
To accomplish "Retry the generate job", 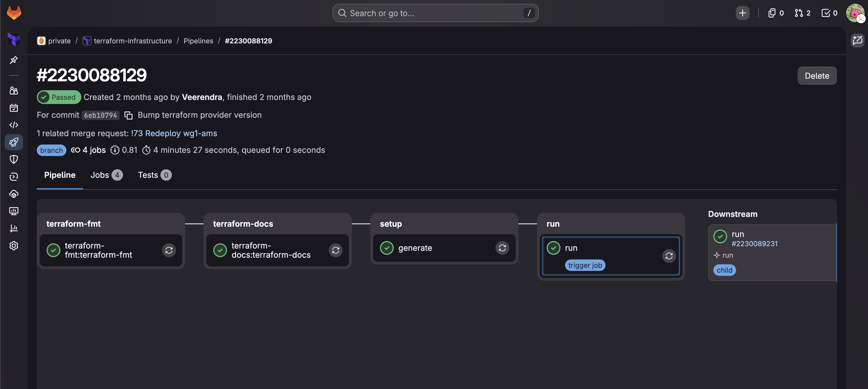I will coord(502,248).
